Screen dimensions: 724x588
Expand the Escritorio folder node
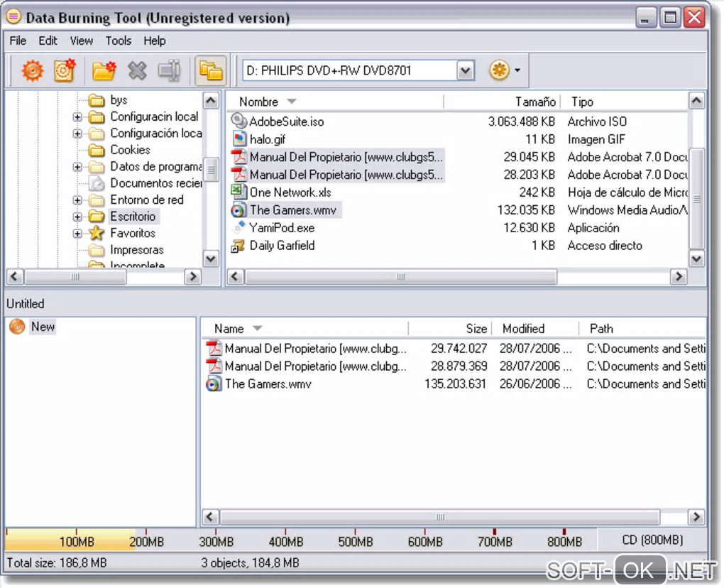tap(77, 217)
